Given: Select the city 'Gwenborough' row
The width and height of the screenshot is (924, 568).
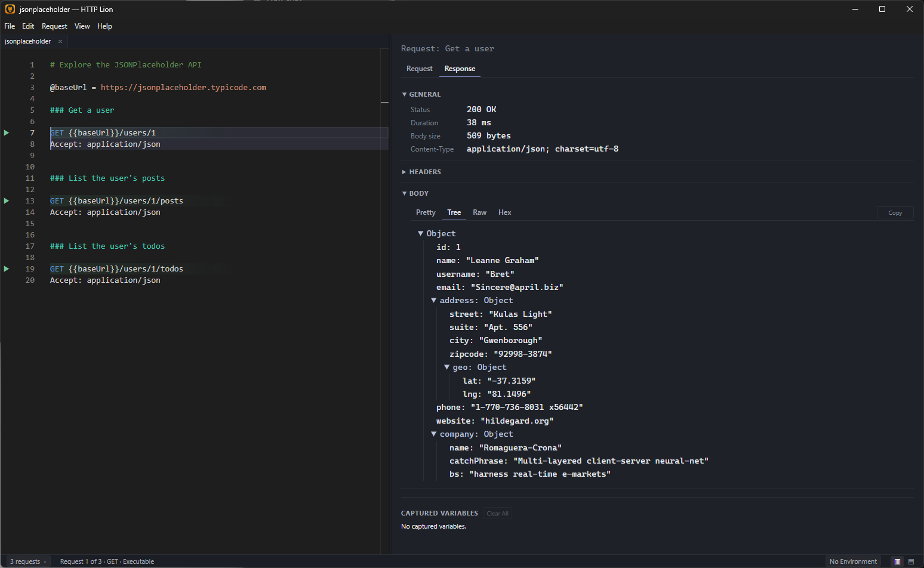Looking at the screenshot, I should coord(496,340).
